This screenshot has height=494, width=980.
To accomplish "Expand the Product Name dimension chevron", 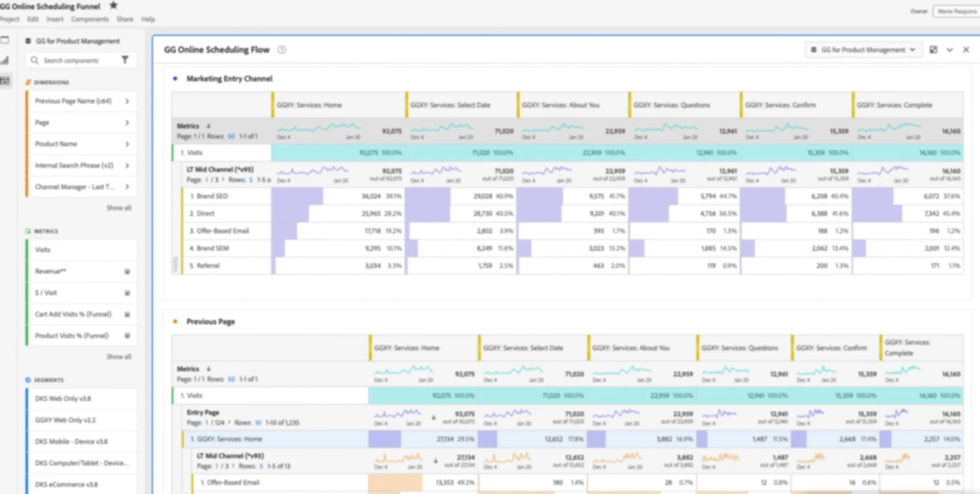I will click(x=127, y=144).
